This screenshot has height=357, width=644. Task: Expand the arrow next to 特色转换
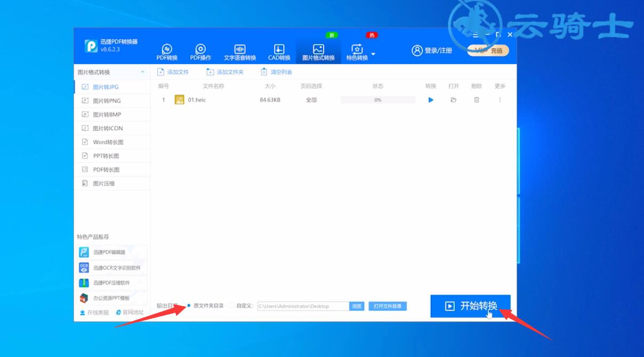[x=373, y=54]
